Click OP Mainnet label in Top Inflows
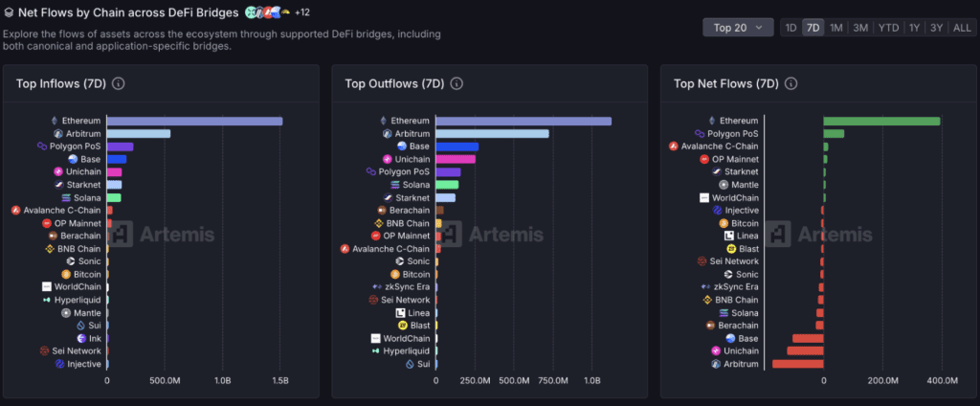This screenshot has height=406, width=980. (78, 223)
